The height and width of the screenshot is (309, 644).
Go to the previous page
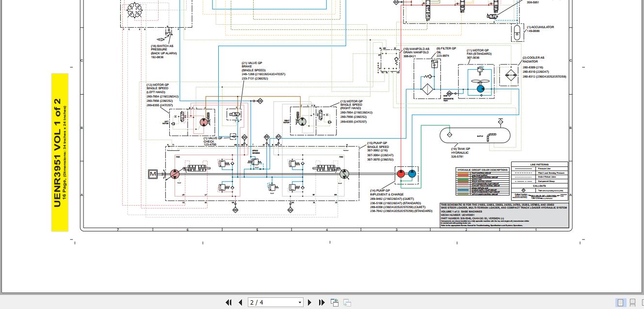tap(241, 302)
